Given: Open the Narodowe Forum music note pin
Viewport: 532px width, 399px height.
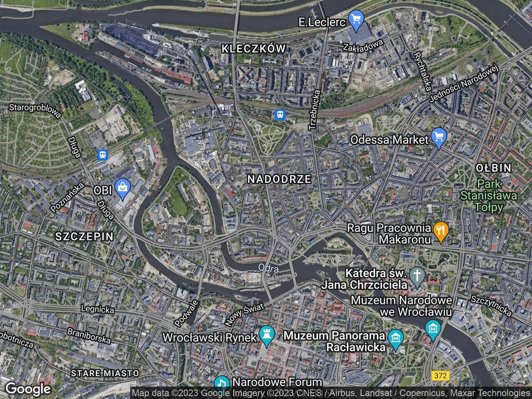Looking at the screenshot, I should point(222,383).
